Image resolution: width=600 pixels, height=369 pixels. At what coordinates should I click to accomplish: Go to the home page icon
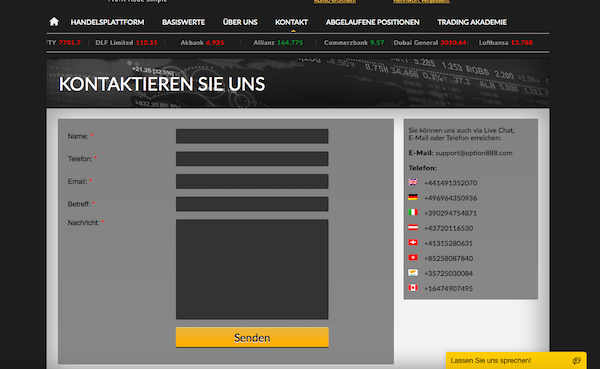coord(54,22)
